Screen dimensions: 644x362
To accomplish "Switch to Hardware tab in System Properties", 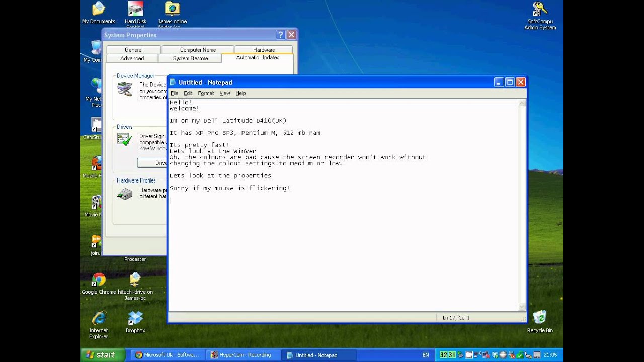I will pos(264,50).
